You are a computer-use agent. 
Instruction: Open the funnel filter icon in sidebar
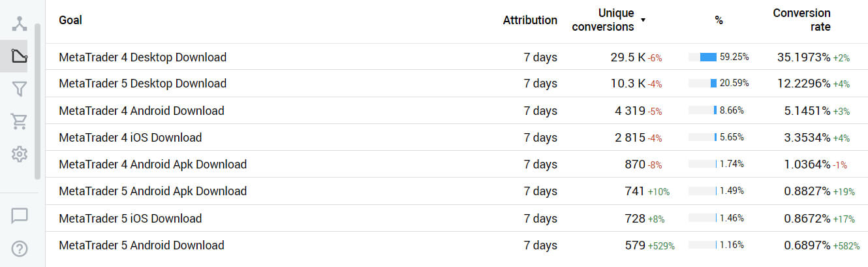pyautogui.click(x=20, y=89)
